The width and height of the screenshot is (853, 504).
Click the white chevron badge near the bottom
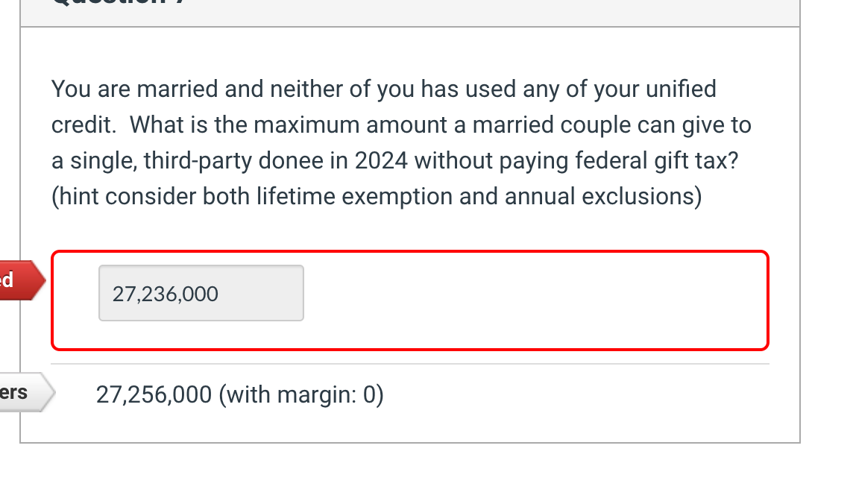[x=22, y=391]
